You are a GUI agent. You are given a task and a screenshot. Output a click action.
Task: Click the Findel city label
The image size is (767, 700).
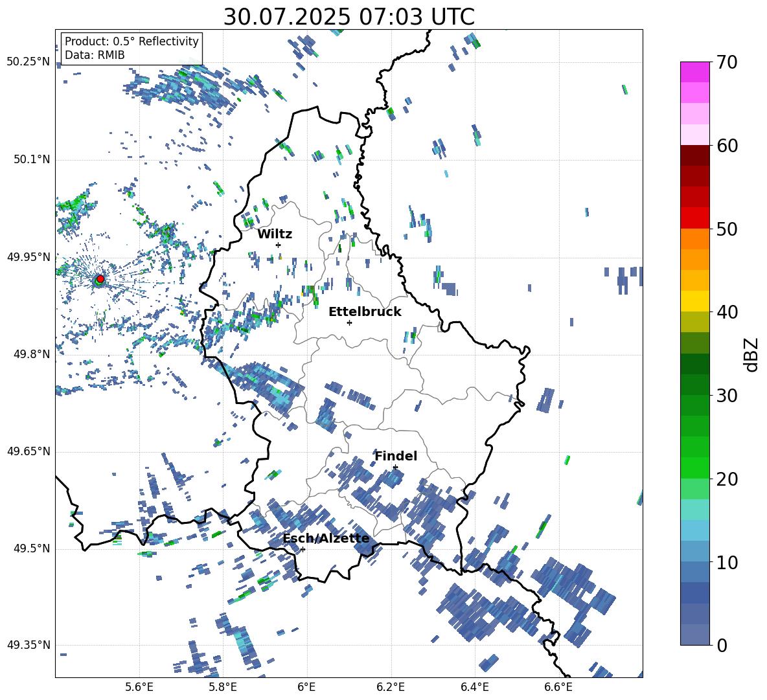(396, 456)
